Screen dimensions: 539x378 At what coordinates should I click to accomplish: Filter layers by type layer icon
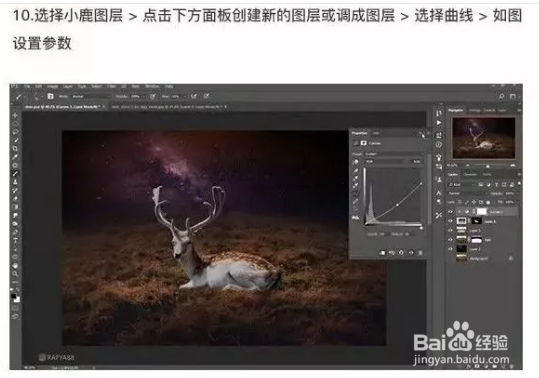496,185
